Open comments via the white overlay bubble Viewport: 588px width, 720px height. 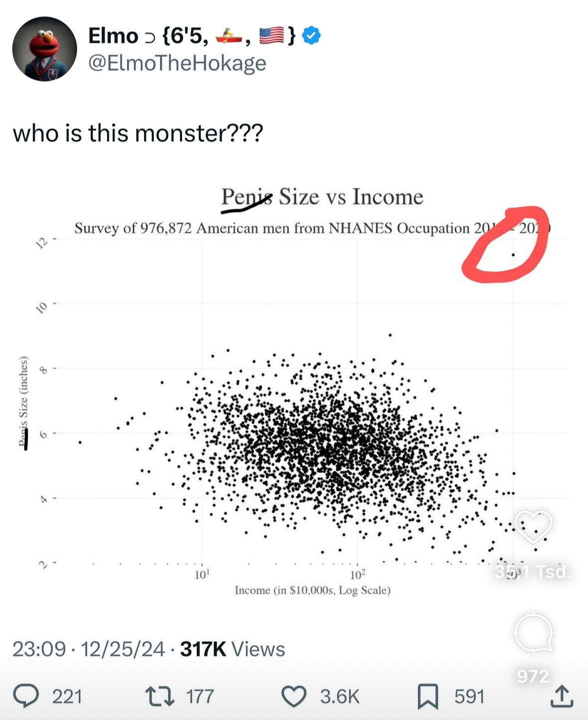(533, 632)
